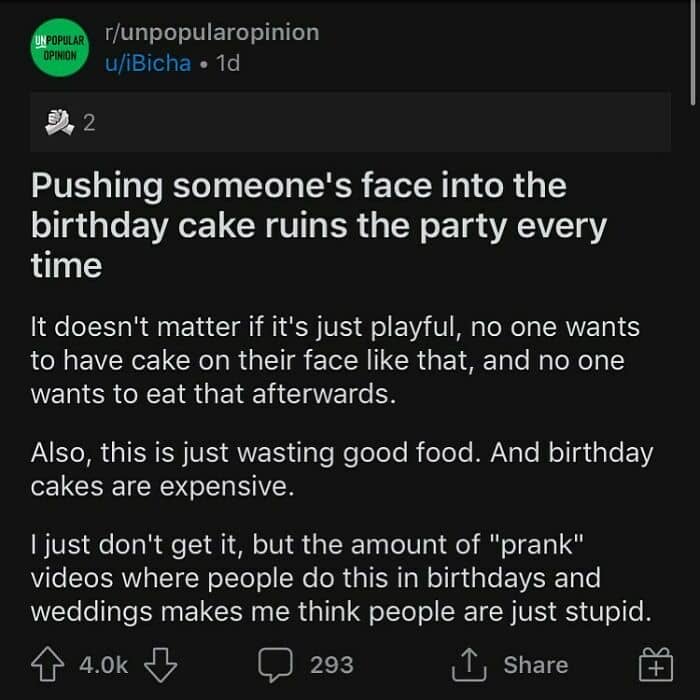The image size is (700, 700).
Task: Click the 4.0k vote score
Action: 104,665
